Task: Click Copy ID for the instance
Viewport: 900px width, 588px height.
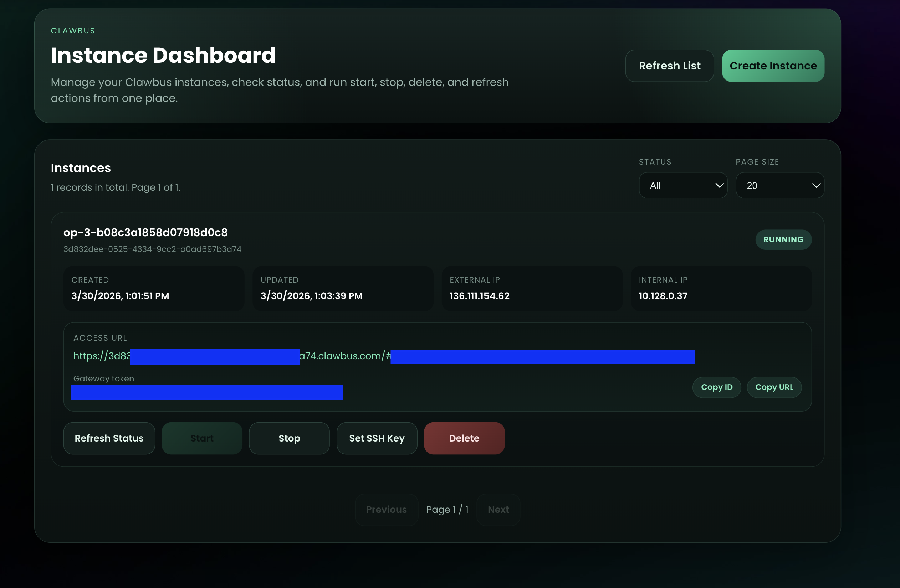Action: tap(717, 387)
